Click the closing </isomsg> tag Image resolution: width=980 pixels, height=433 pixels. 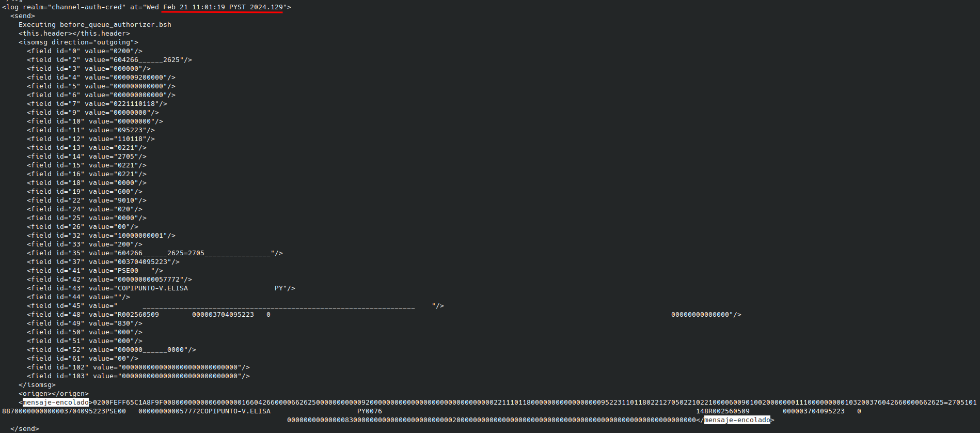click(37, 385)
